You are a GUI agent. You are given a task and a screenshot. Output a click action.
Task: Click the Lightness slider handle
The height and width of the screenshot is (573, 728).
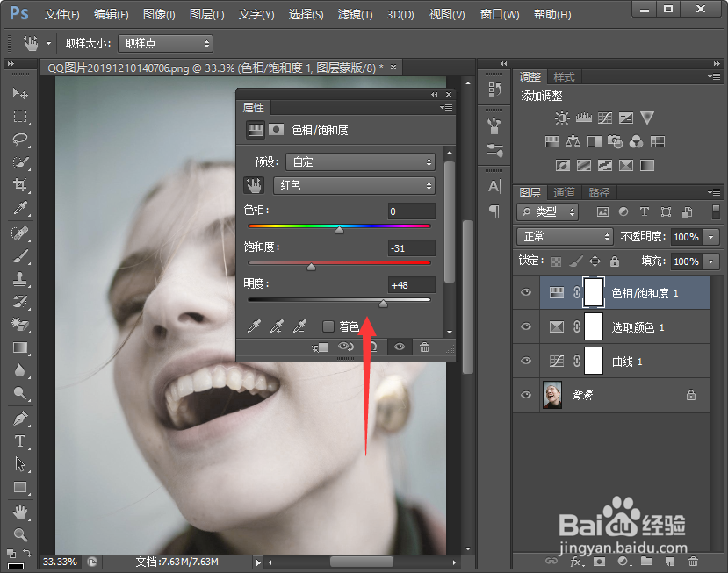pos(383,304)
